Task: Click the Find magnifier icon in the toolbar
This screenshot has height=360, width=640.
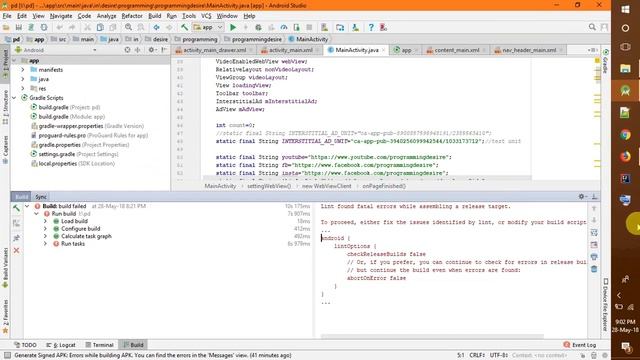Action: coord(129,27)
